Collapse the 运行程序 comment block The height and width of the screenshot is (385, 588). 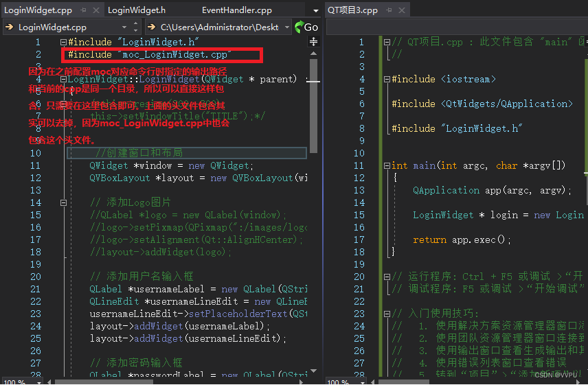387,277
